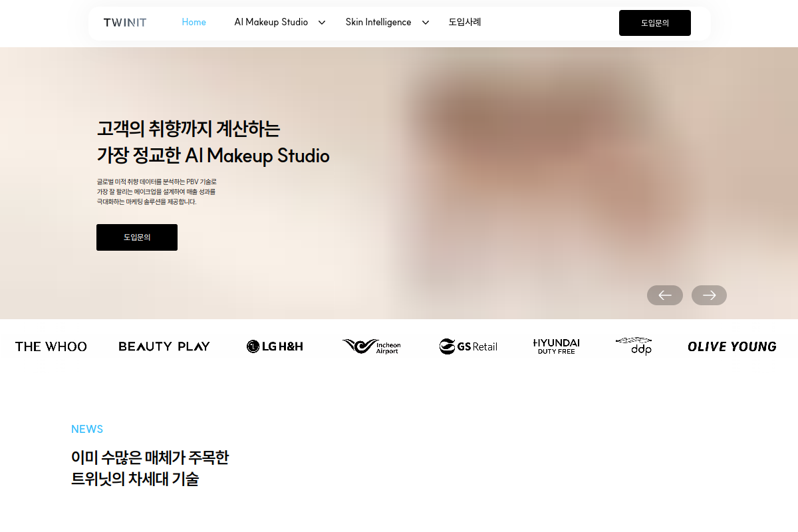Open the Skin Intelligence menu item
Screen dimensions: 798x532
(378, 23)
